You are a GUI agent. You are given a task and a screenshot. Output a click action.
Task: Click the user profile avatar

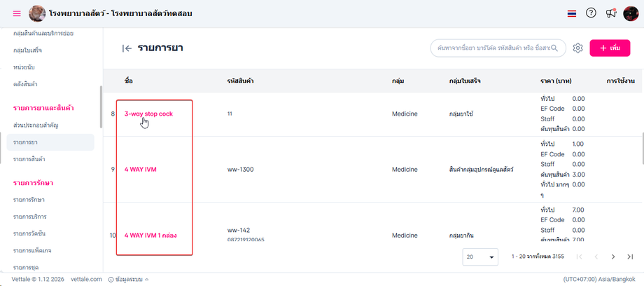coord(631,13)
